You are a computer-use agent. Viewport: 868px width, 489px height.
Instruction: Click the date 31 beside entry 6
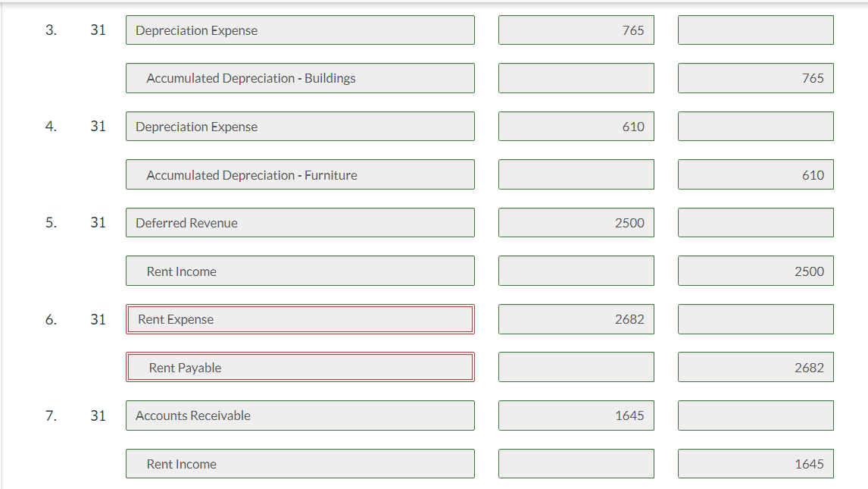[98, 319]
